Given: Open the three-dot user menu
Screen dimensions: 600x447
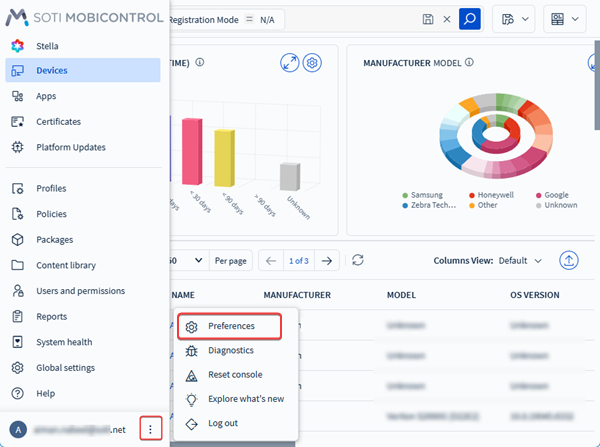Looking at the screenshot, I should [150, 429].
